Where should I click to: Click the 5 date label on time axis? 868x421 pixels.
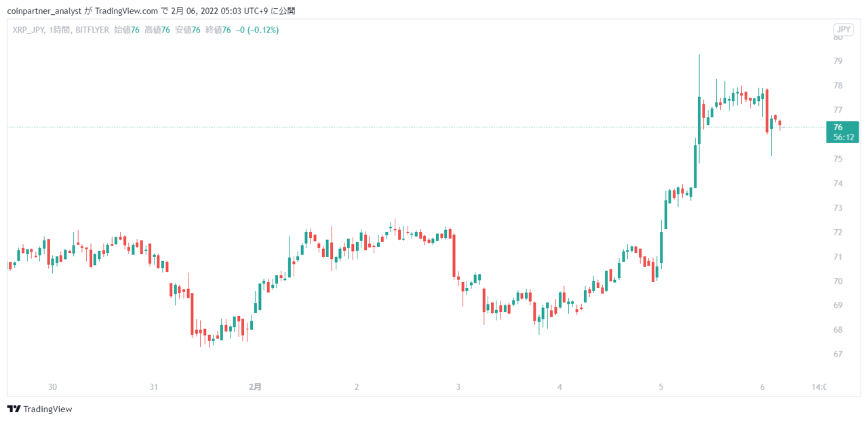point(660,387)
